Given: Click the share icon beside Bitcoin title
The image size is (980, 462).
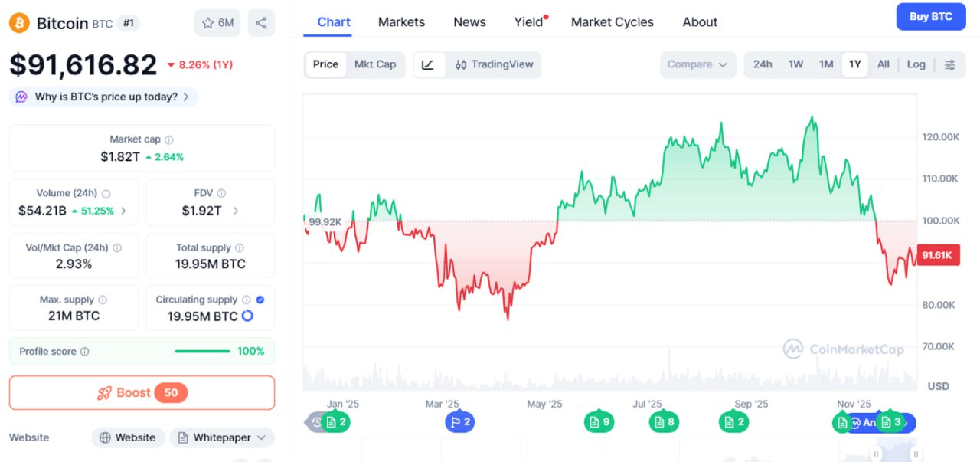Looking at the screenshot, I should pos(261,23).
